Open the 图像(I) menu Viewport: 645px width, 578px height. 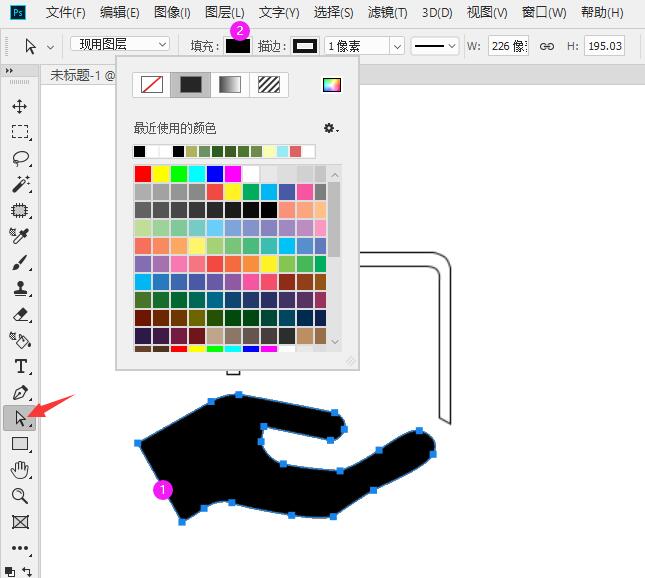172,13
